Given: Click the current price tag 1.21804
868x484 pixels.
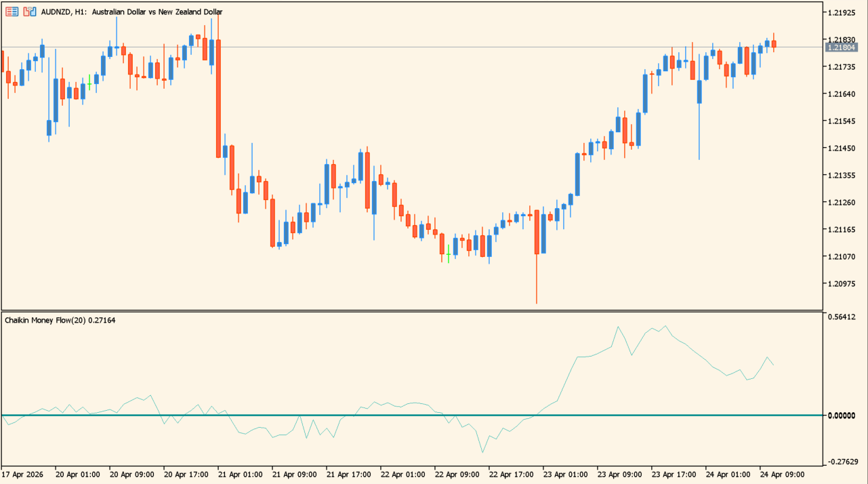Looking at the screenshot, I should (x=842, y=47).
